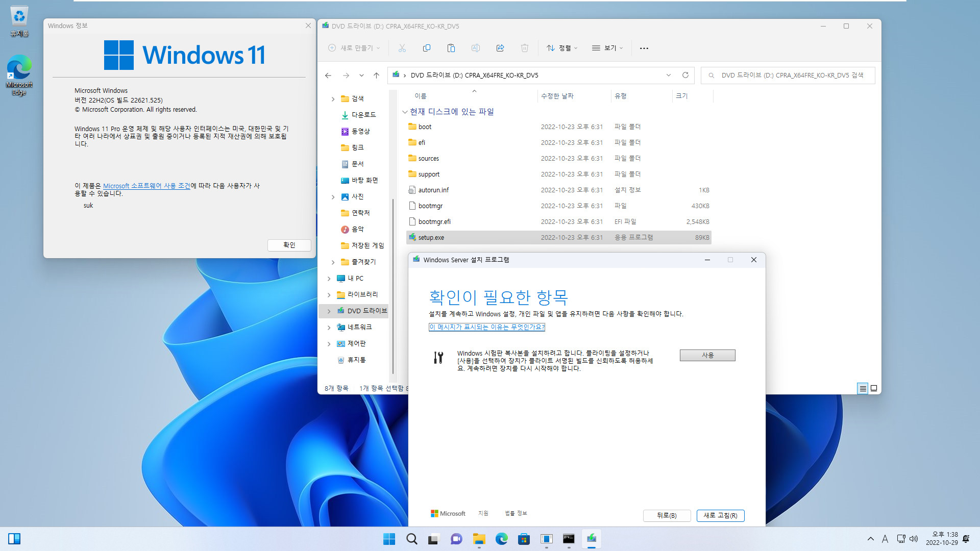Sort by 수정한 날짜 column header
The width and height of the screenshot is (980, 551).
tap(574, 96)
